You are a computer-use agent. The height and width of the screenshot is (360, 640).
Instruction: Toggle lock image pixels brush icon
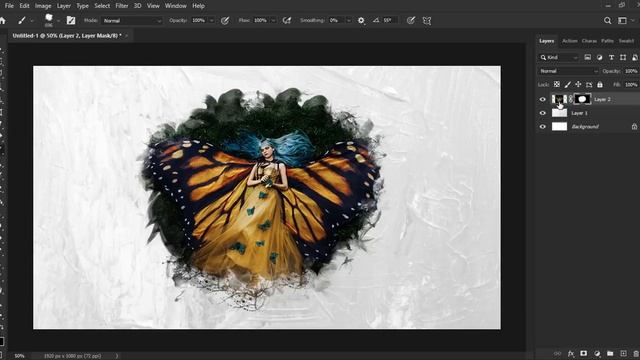(x=567, y=84)
